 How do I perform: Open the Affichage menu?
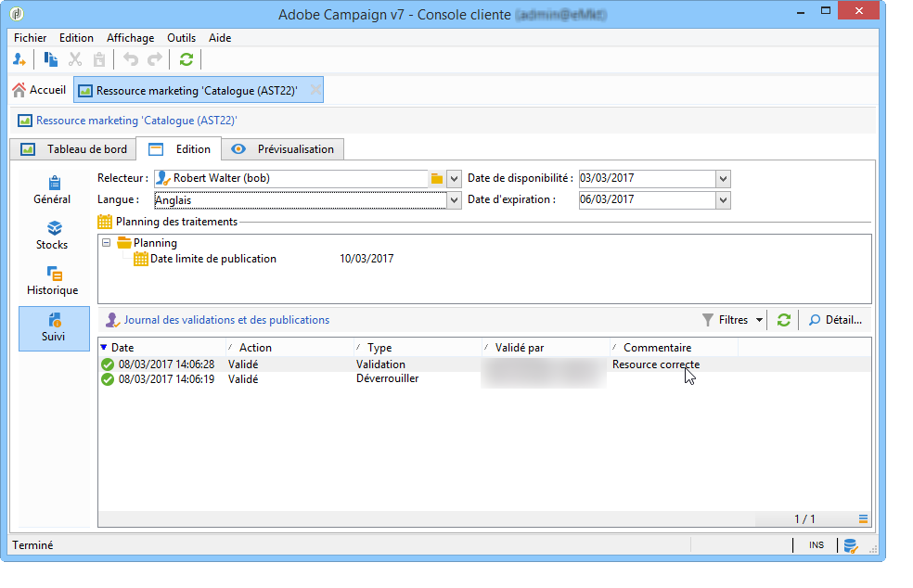(131, 38)
